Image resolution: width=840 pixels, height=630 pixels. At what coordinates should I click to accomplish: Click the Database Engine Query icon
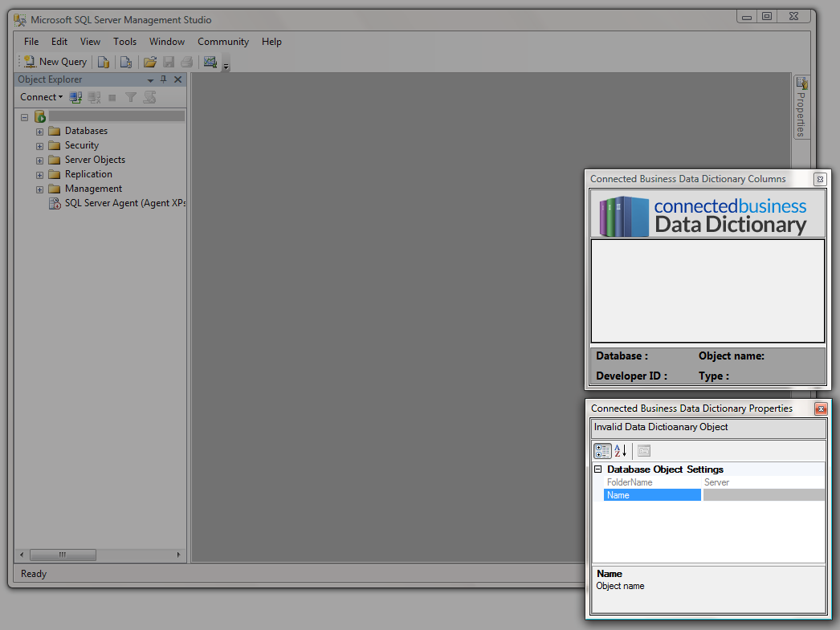[x=103, y=62]
